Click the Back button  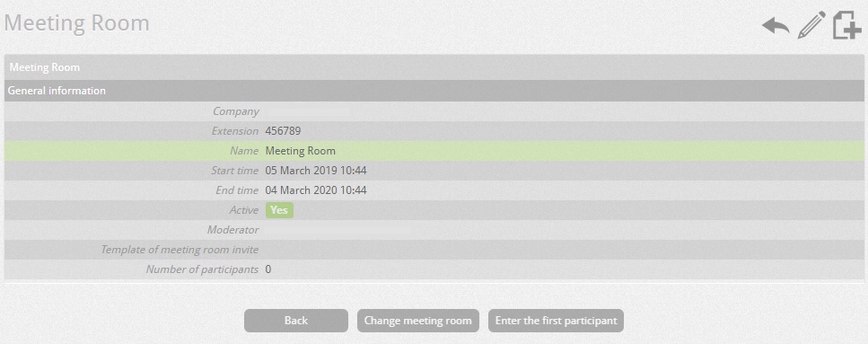pos(296,321)
